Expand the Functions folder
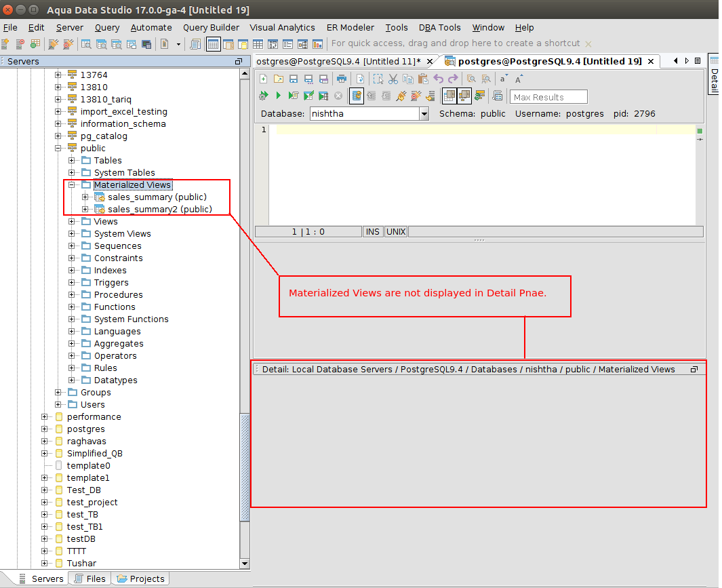 pos(71,307)
